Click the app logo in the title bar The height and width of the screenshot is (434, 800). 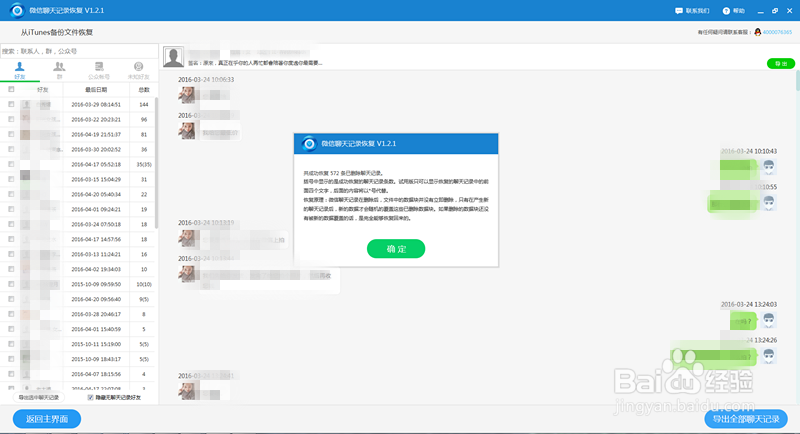(x=17, y=10)
